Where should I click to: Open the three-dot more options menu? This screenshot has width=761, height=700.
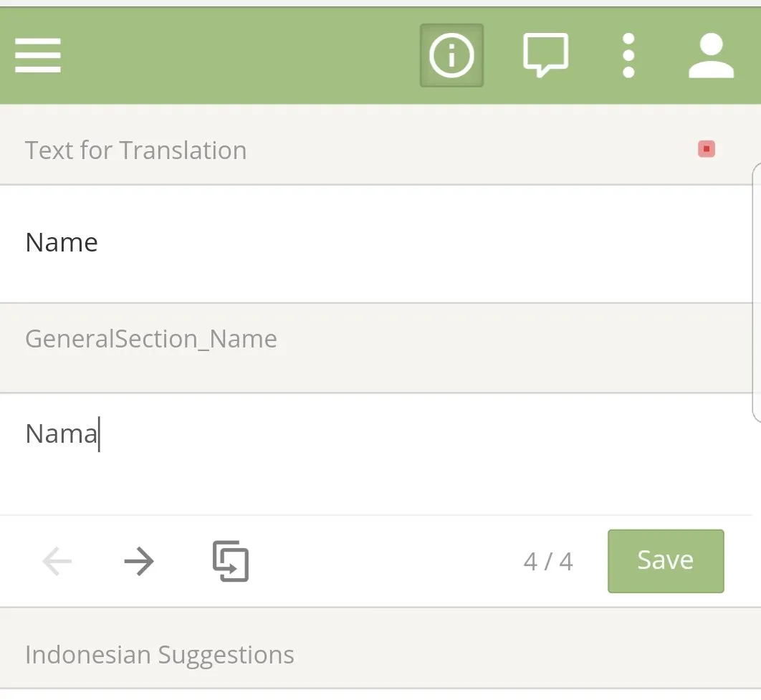(628, 55)
